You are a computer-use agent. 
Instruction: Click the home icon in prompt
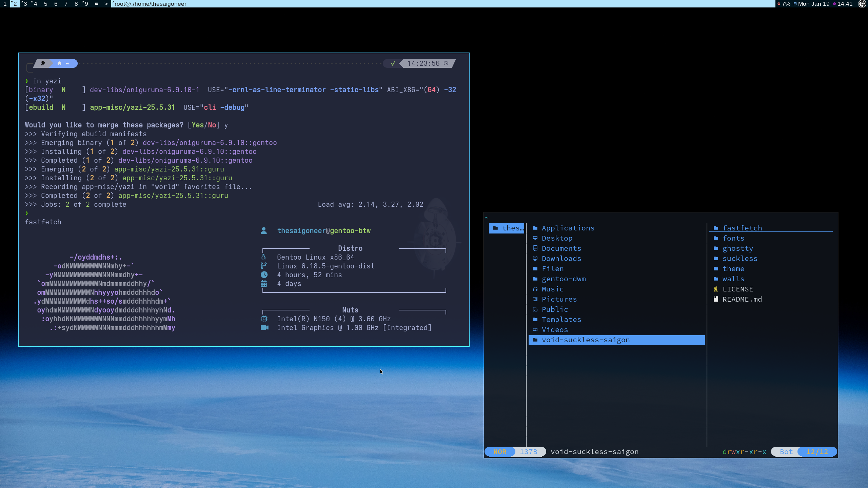pyautogui.click(x=59, y=63)
